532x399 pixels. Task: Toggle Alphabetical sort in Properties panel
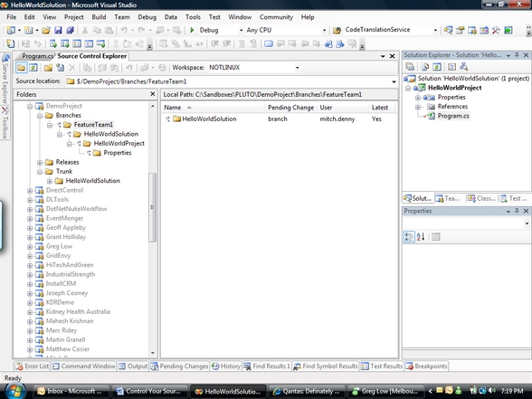421,237
